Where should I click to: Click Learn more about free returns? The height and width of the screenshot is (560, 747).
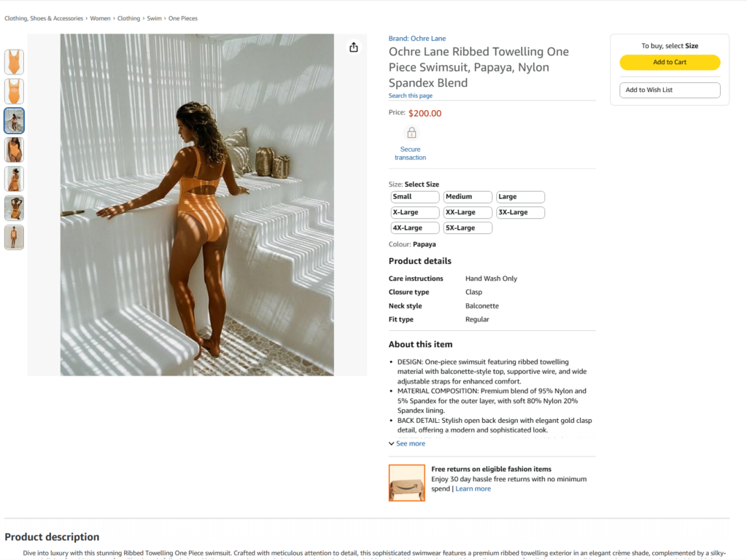coord(473,489)
